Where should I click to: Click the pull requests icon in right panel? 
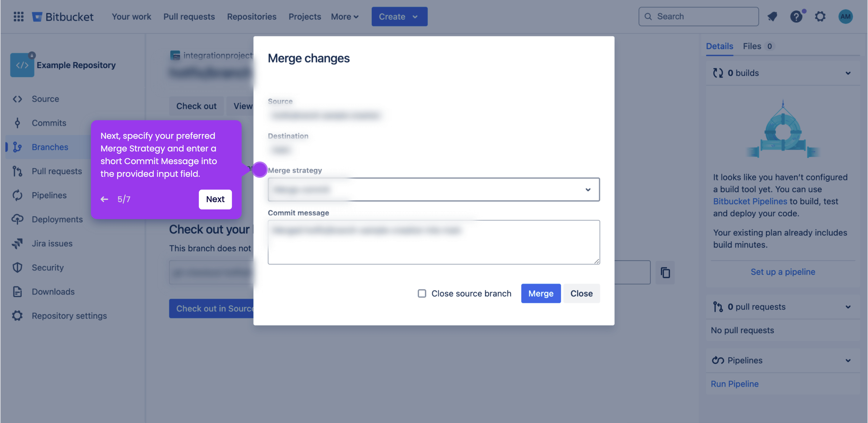(x=718, y=307)
